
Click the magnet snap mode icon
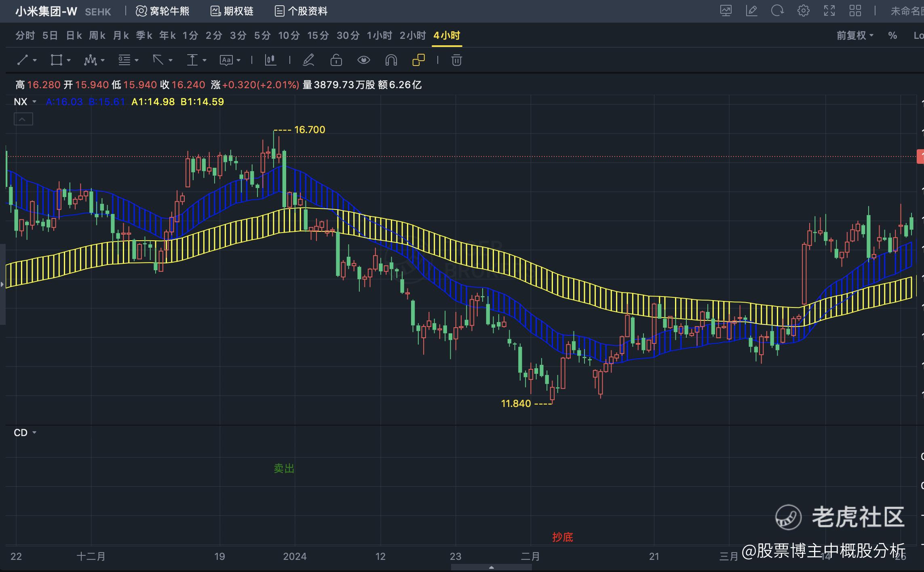391,60
